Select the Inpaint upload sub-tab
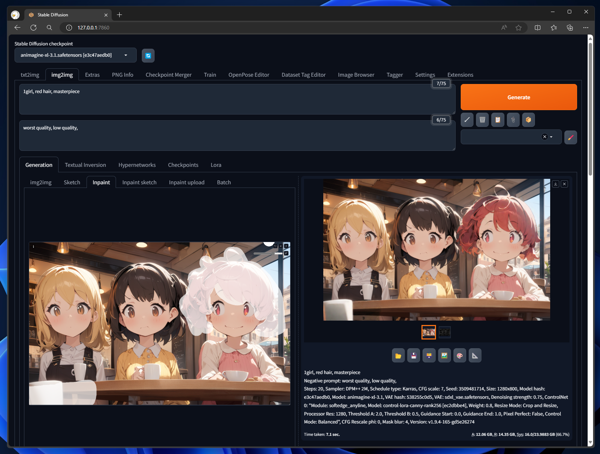600x454 pixels. [186, 182]
